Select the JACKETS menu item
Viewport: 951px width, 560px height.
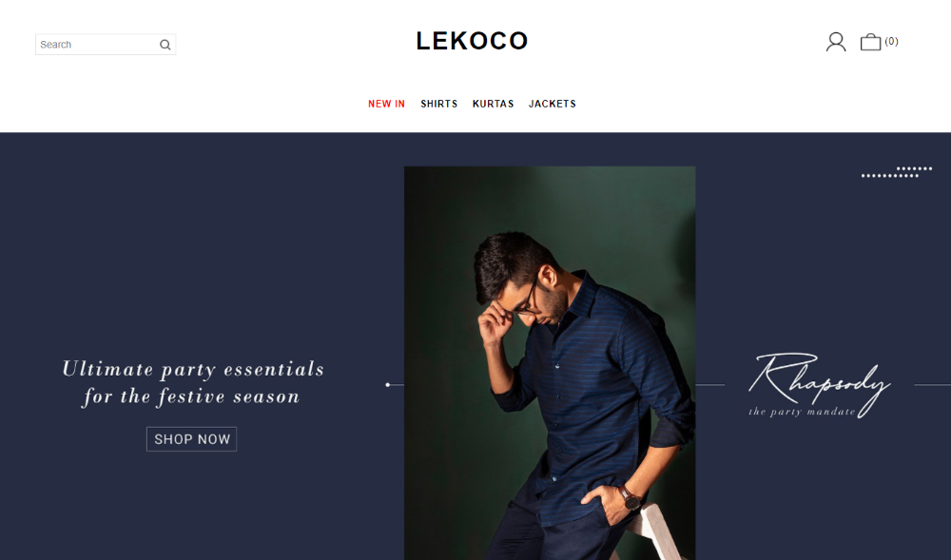pyautogui.click(x=552, y=104)
